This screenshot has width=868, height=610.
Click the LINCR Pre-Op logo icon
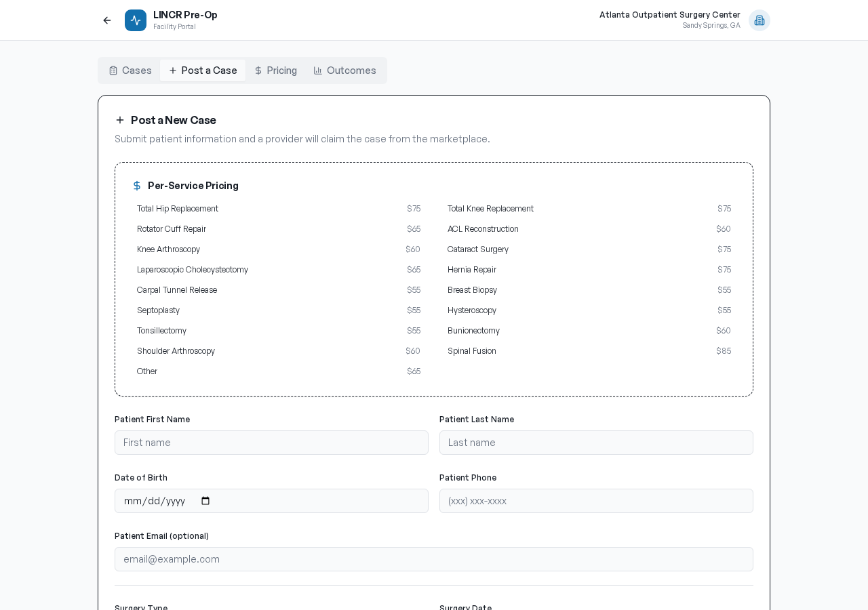pos(136,20)
